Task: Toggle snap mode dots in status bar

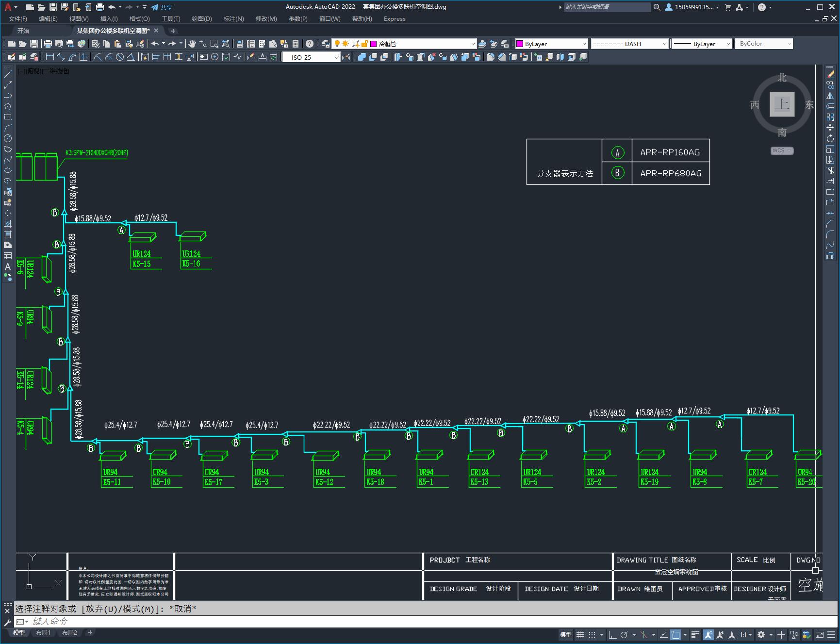Action: (592, 634)
